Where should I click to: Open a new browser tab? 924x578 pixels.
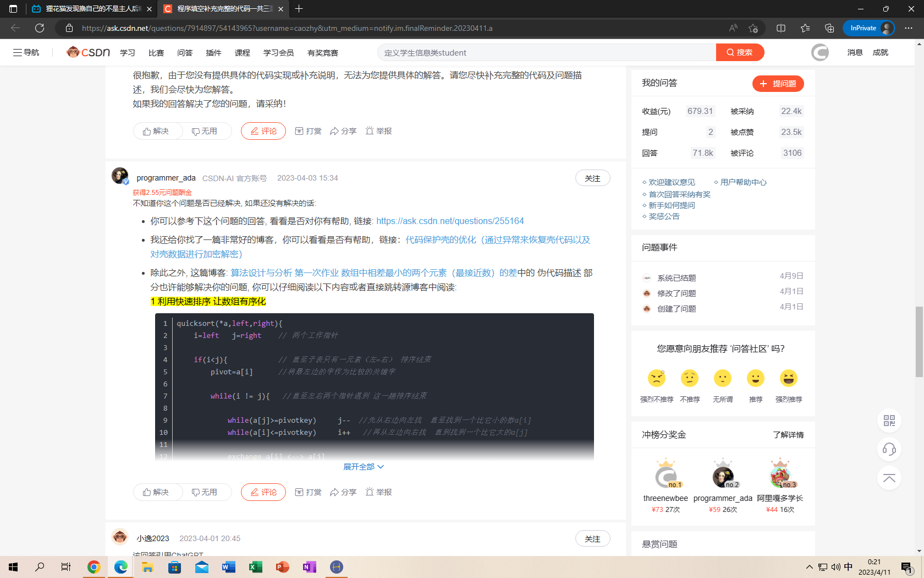[x=299, y=9]
